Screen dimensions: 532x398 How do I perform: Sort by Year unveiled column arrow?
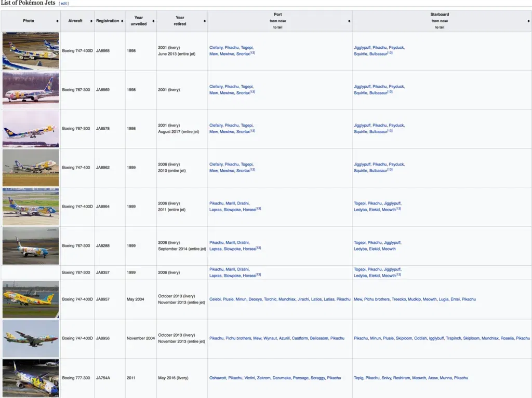tap(153, 21)
